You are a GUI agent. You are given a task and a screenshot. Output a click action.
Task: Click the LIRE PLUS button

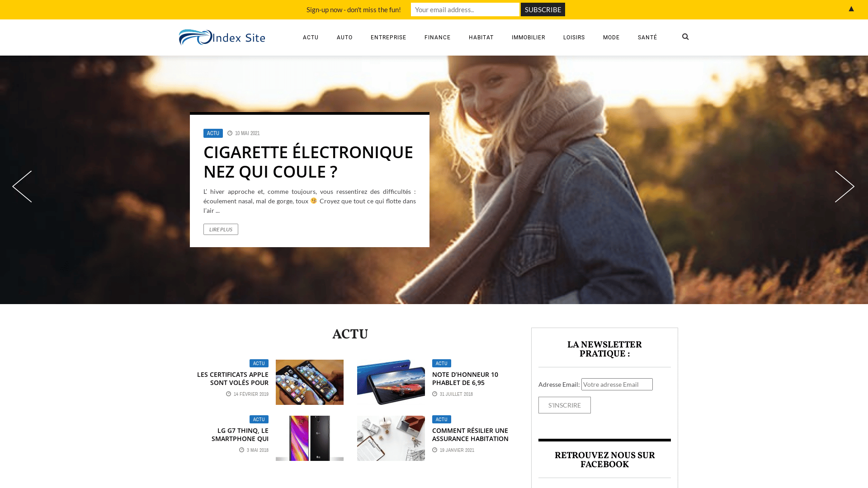click(x=221, y=230)
